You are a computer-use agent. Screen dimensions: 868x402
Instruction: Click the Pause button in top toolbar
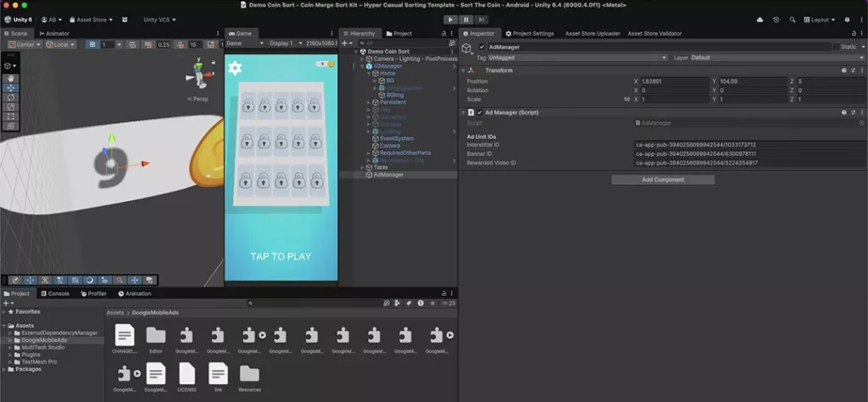(465, 20)
